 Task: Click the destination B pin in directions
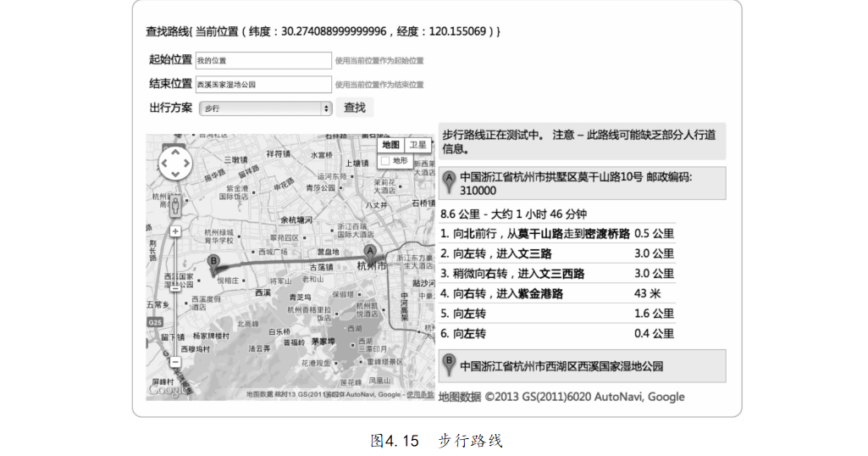tap(449, 365)
